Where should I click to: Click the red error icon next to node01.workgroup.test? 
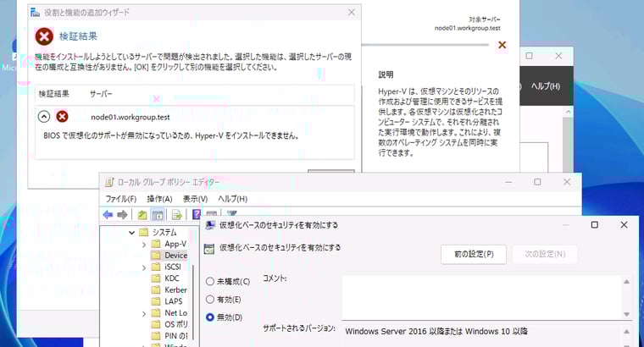point(62,117)
